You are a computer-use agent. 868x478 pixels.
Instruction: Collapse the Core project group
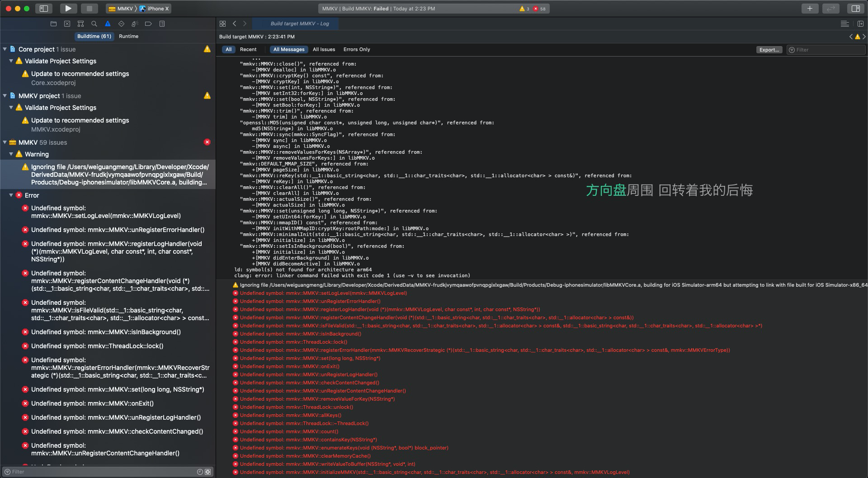click(5, 49)
